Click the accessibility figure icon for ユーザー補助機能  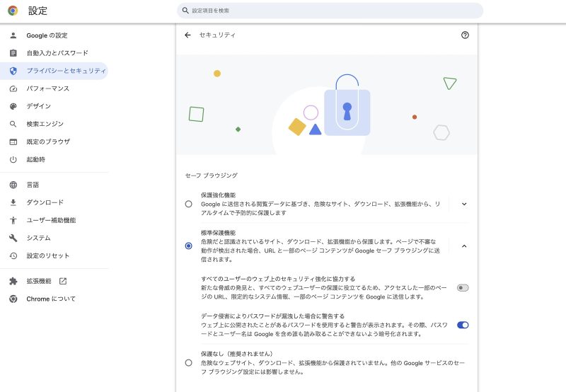point(13,220)
